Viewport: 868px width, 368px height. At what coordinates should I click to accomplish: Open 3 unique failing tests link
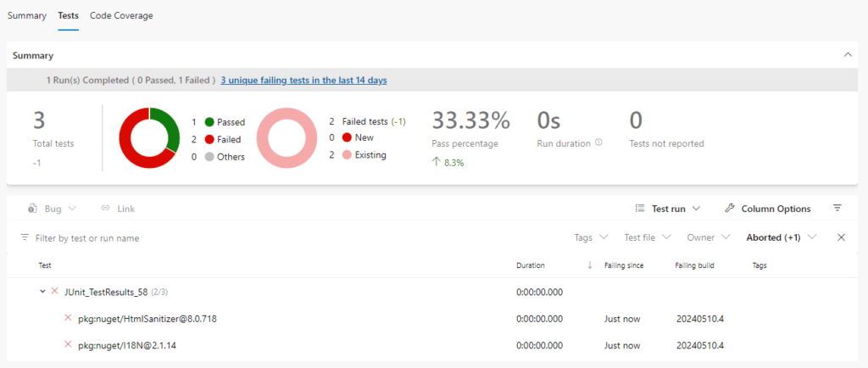(303, 81)
